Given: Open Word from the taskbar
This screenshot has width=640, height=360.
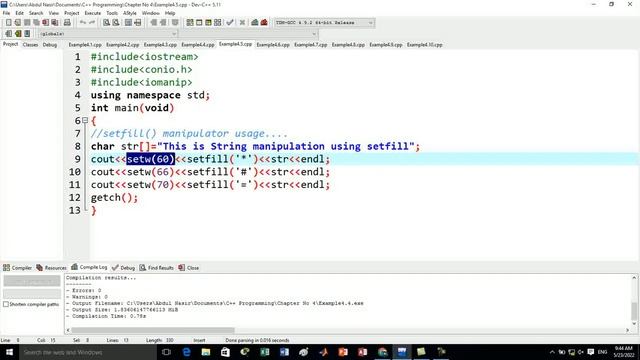Looking at the screenshot, I should click(x=284, y=352).
